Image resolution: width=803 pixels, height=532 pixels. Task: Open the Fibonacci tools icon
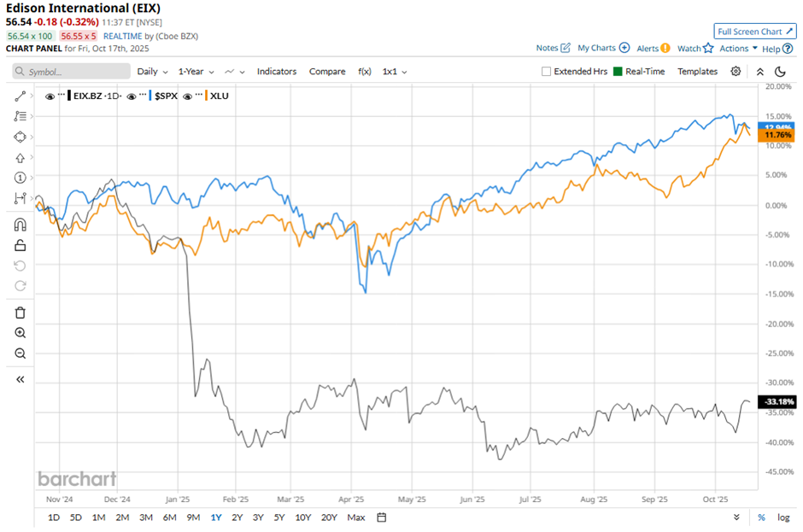pyautogui.click(x=20, y=116)
